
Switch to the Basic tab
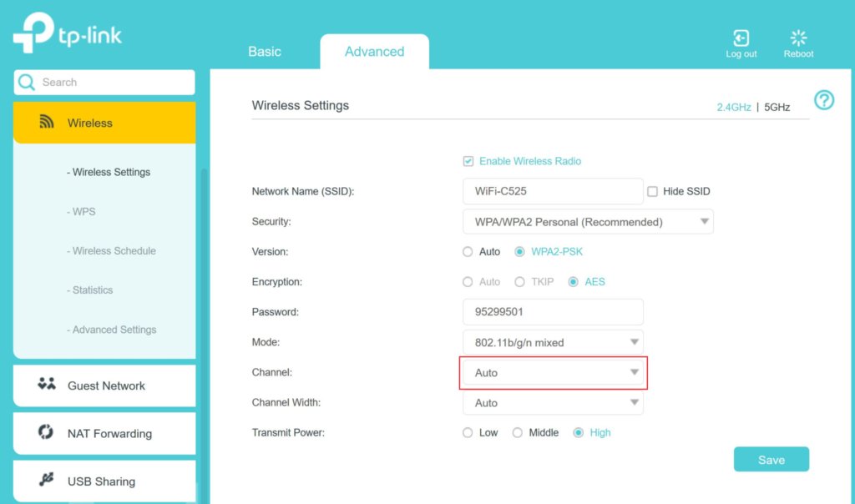[265, 52]
